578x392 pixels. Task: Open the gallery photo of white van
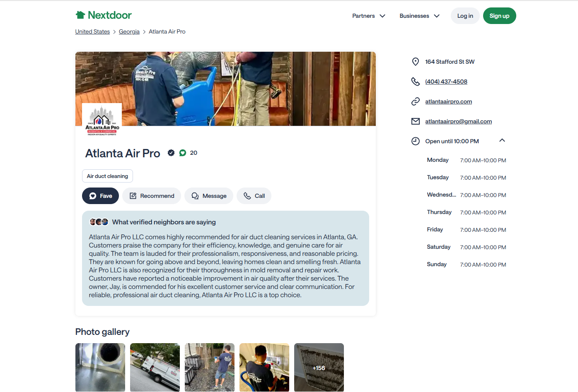click(x=155, y=367)
